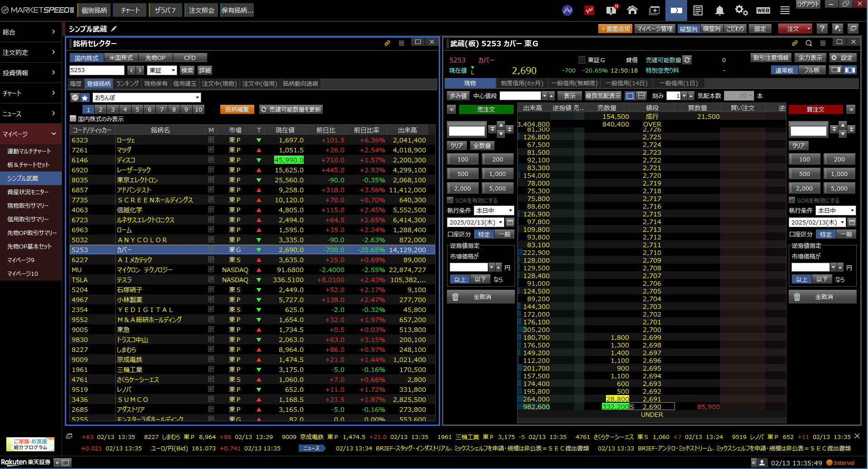Select 以下 condition on buy-side stop order
The image size is (868, 469).
[822, 279]
